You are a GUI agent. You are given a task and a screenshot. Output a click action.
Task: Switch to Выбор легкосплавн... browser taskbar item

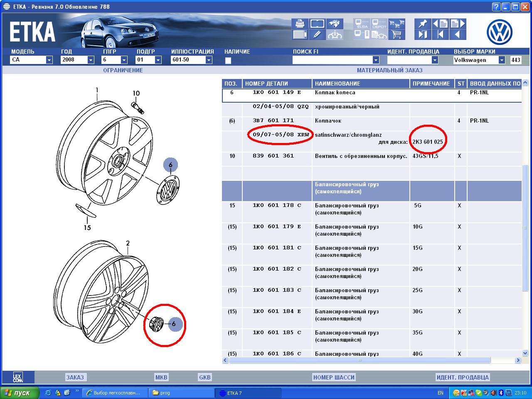point(116,393)
